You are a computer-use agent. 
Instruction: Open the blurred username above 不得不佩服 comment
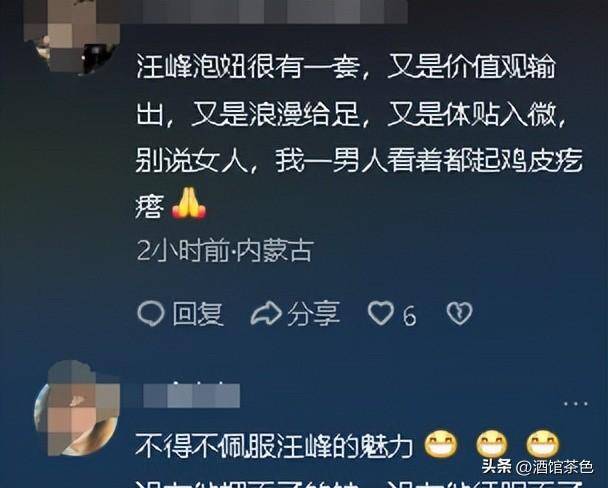coord(192,395)
